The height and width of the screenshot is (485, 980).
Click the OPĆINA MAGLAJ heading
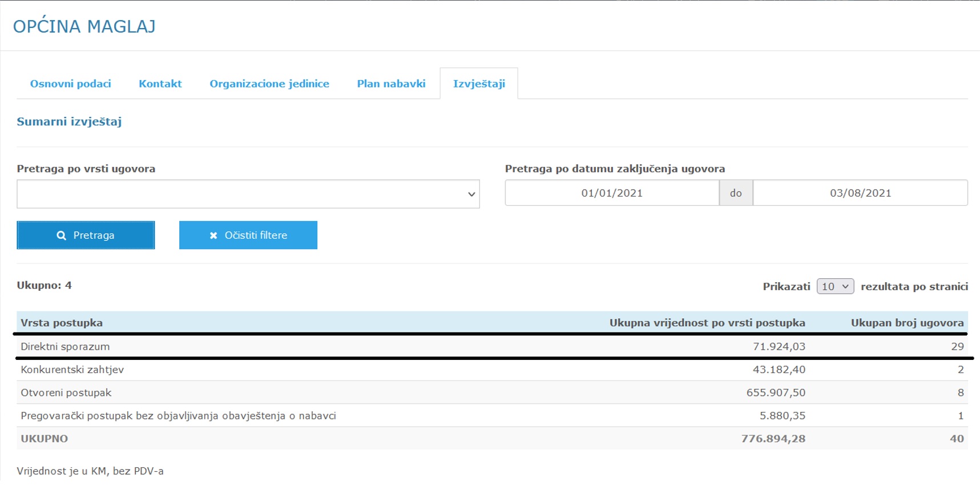pyautogui.click(x=84, y=26)
